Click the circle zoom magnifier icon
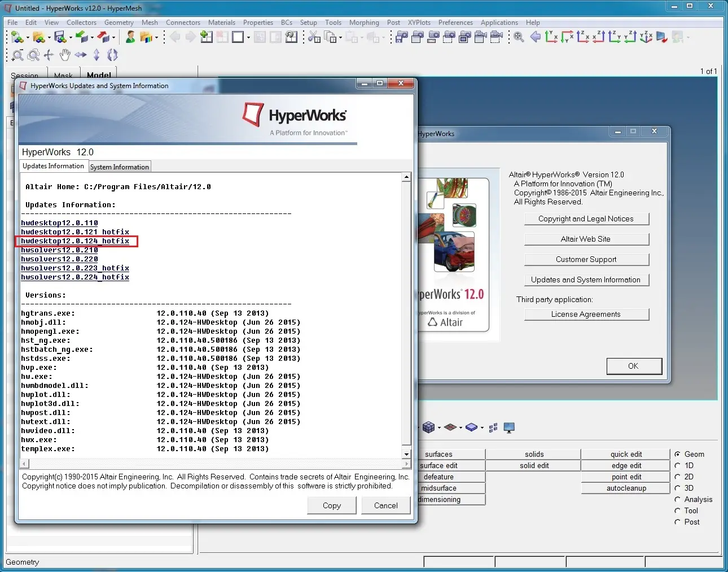Image resolution: width=728 pixels, height=572 pixels. click(33, 55)
